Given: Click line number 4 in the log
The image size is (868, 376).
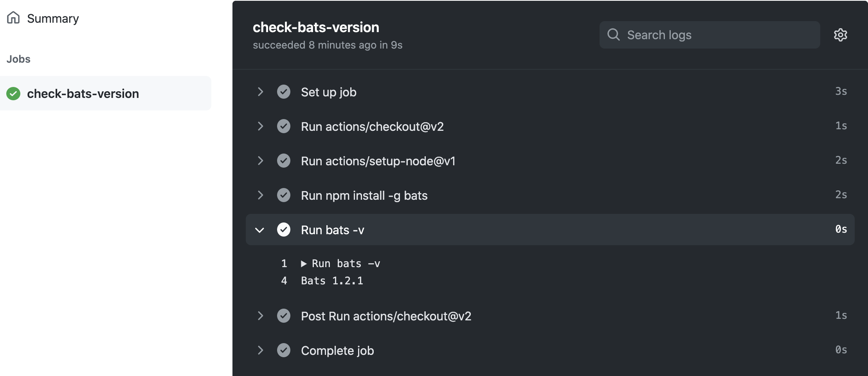Looking at the screenshot, I should 284,280.
